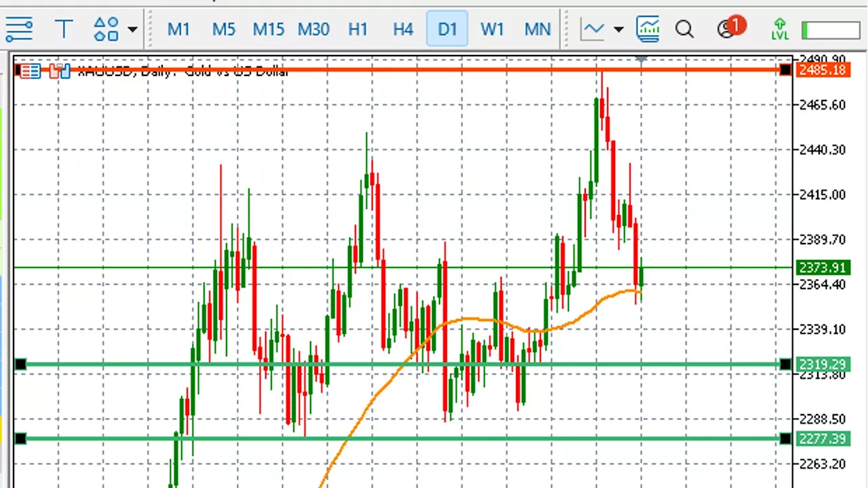Open the magnifier search

(685, 30)
